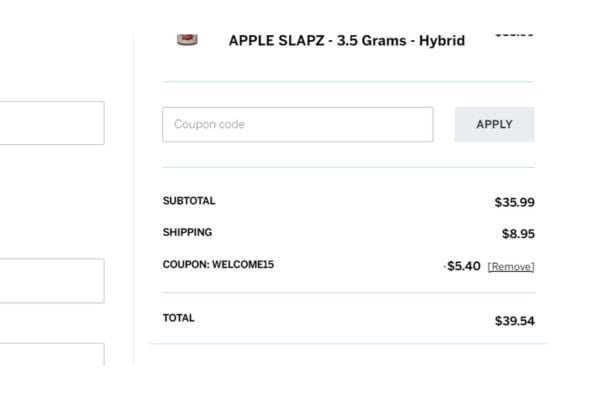Click the $35.99 subtotal amount
Image resolution: width=600 pixels, height=400 pixels.
pyautogui.click(x=514, y=202)
